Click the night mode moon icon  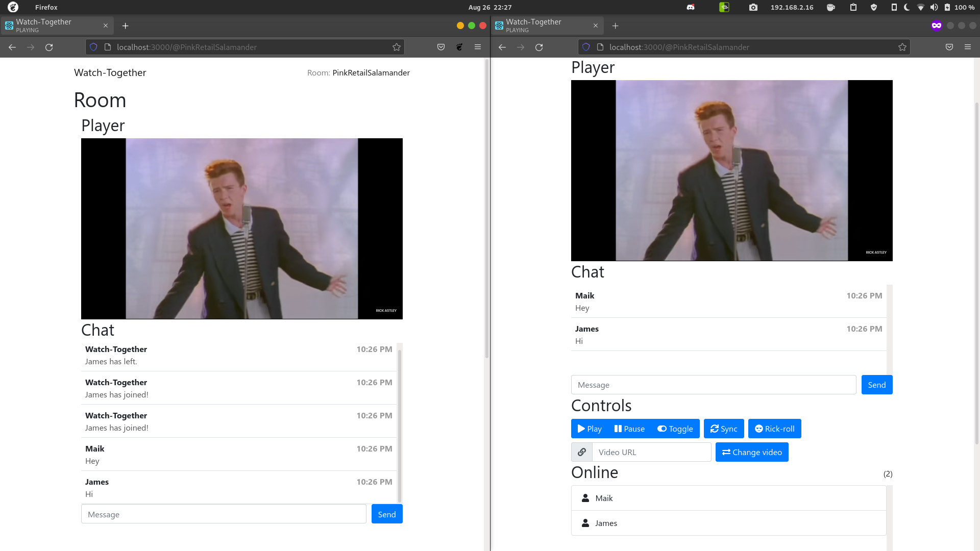[907, 7]
